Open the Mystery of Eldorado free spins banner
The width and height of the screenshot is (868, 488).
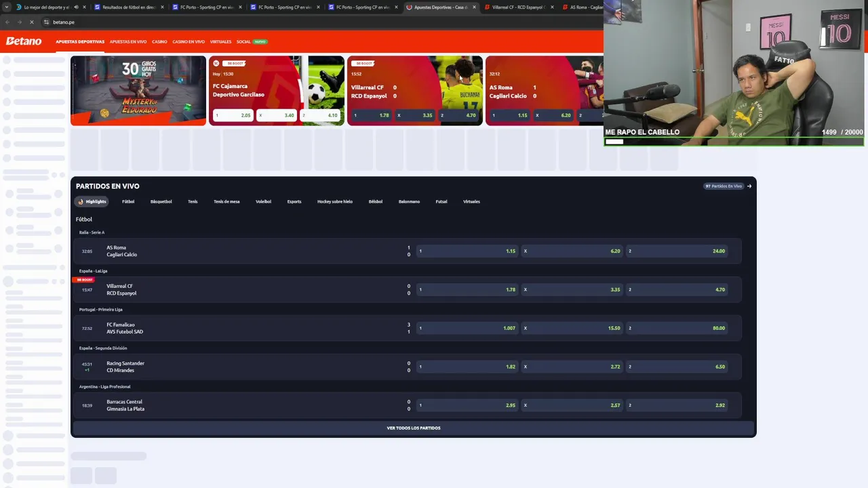coord(138,91)
